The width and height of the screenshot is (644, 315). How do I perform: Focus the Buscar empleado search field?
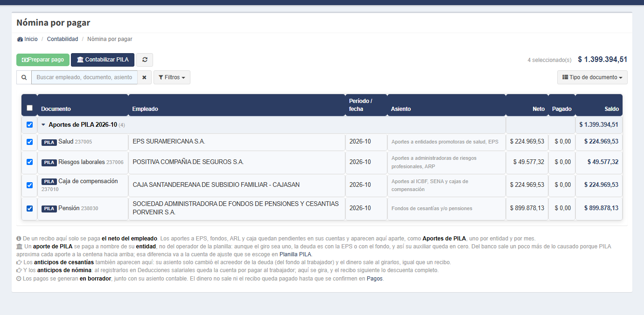84,77
